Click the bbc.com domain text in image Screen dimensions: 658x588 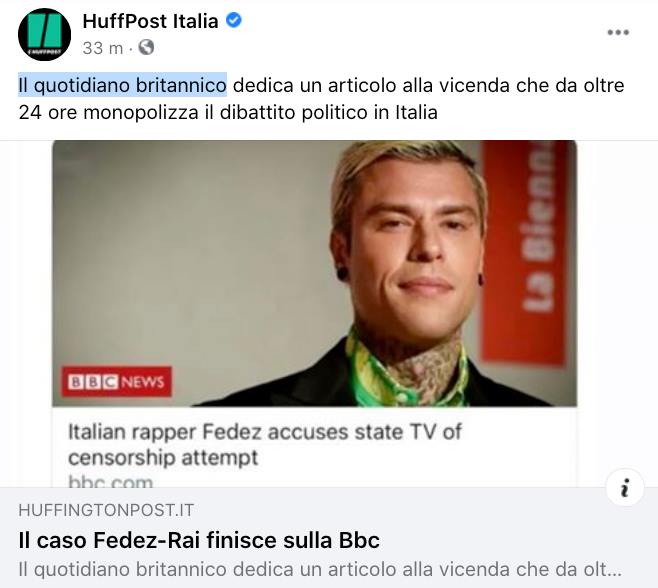point(110,481)
